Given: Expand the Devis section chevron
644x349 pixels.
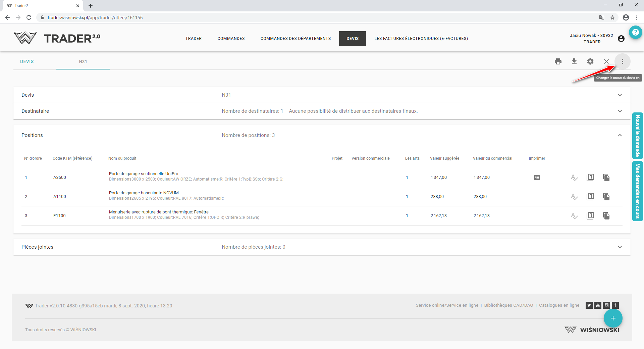Looking at the screenshot, I should point(620,95).
